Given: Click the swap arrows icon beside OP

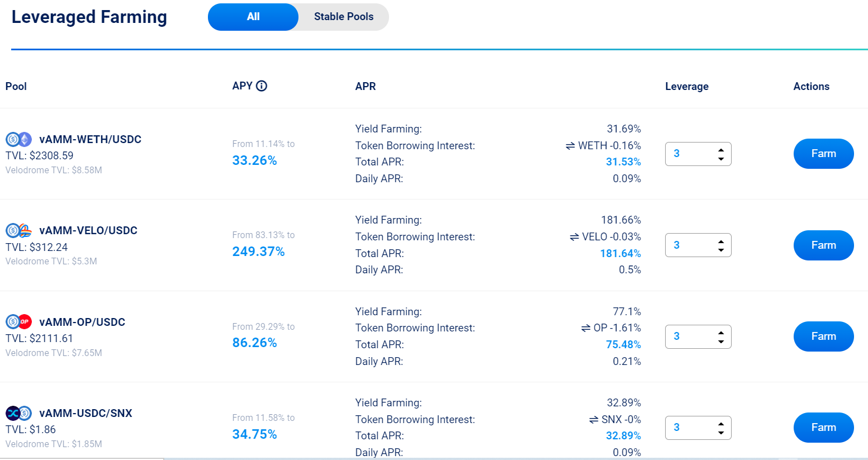Looking at the screenshot, I should (x=586, y=328).
